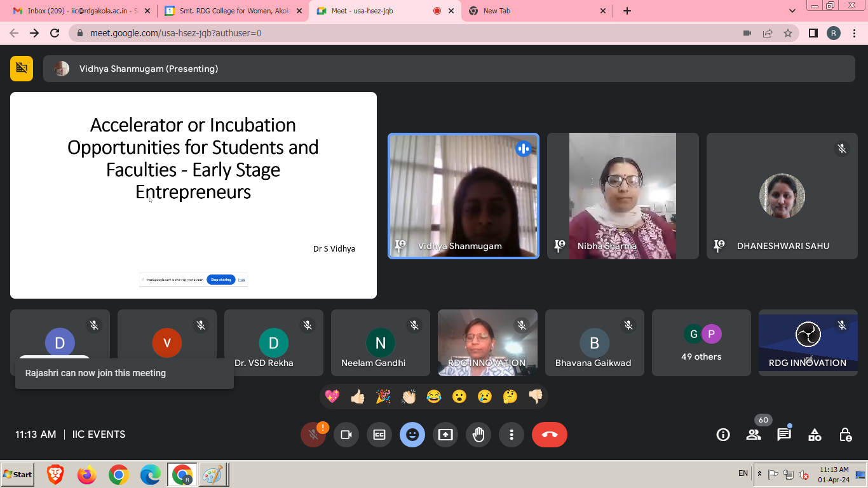Send the sparkling heart reaction
Image resolution: width=868 pixels, height=488 pixels.
coord(332,396)
